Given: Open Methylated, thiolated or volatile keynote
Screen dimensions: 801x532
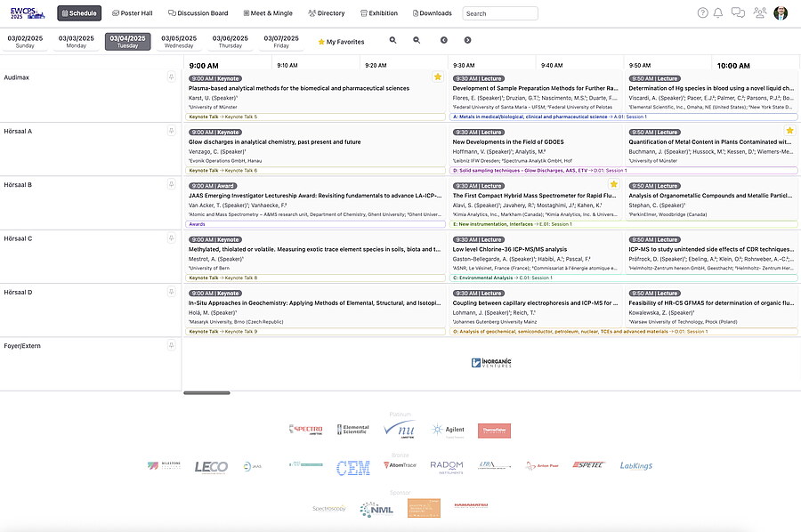Looking at the screenshot, I should 316,256.
